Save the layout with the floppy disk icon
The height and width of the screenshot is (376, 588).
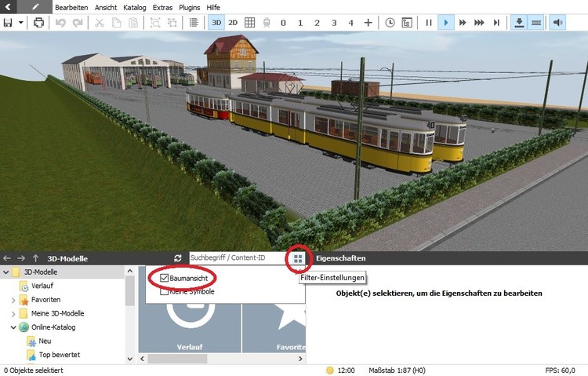point(8,23)
